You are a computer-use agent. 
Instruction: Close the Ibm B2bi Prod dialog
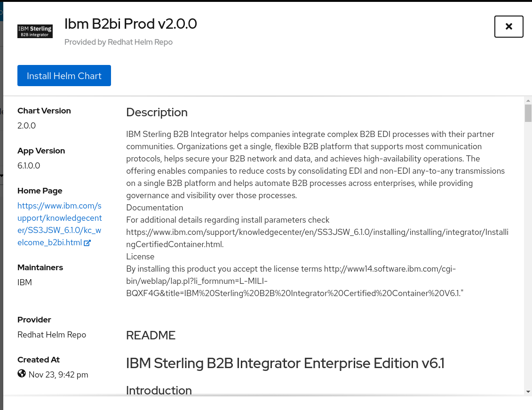coord(508,26)
